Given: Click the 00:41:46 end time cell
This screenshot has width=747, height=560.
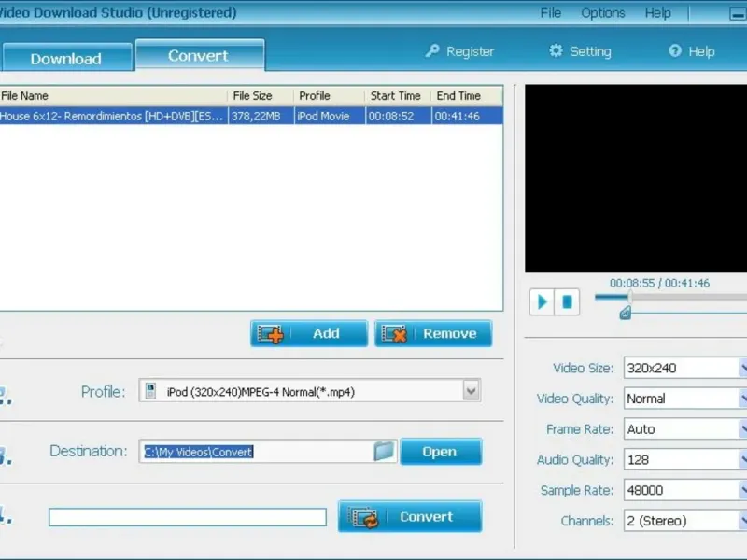Looking at the screenshot, I should click(466, 116).
